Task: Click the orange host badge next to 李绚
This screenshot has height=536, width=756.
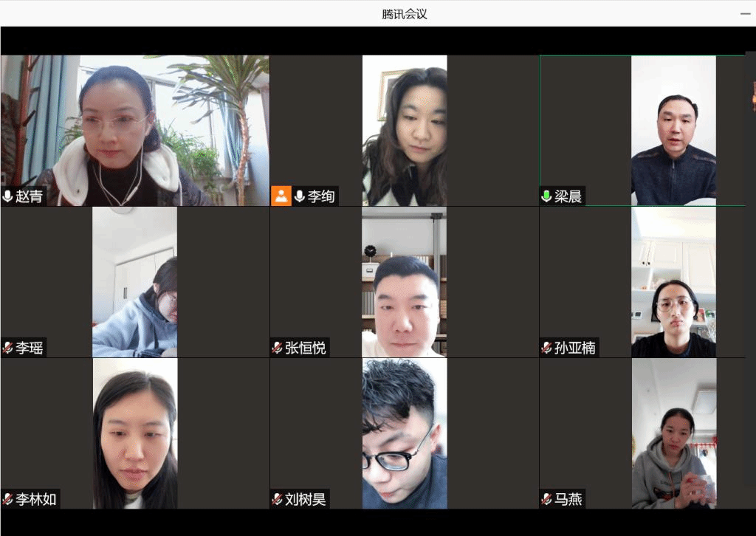Action: click(x=281, y=196)
